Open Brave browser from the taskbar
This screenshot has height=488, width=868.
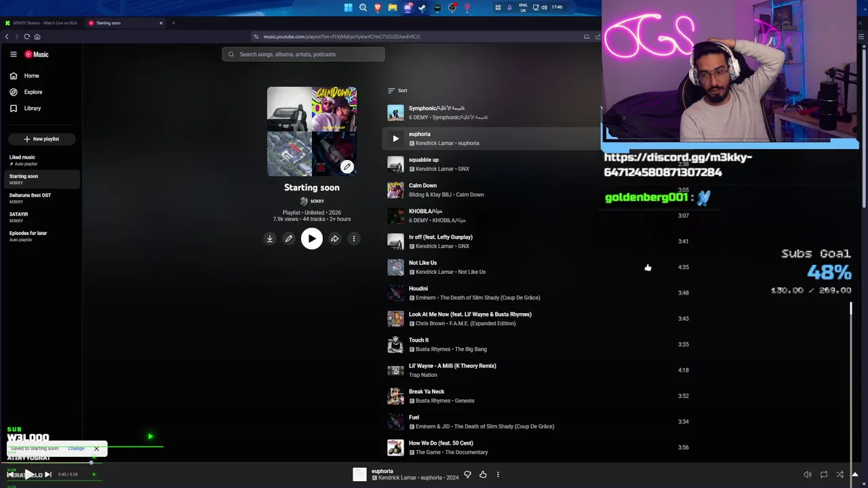(378, 7)
